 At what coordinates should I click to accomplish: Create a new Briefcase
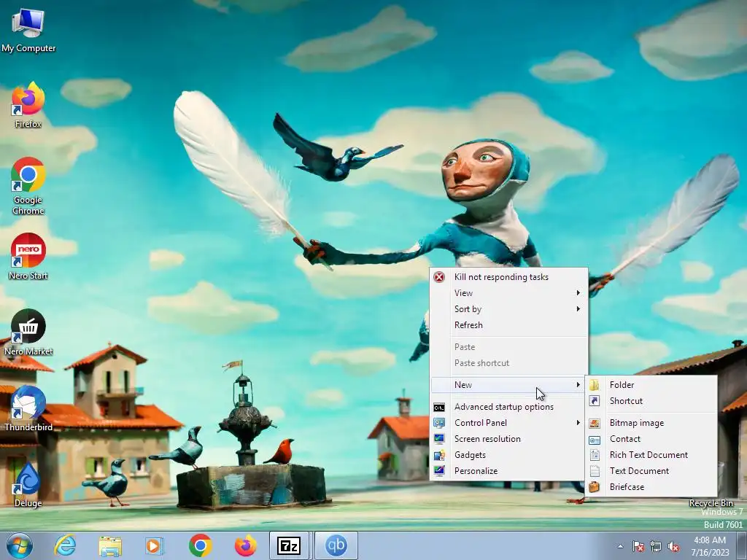click(x=651, y=486)
